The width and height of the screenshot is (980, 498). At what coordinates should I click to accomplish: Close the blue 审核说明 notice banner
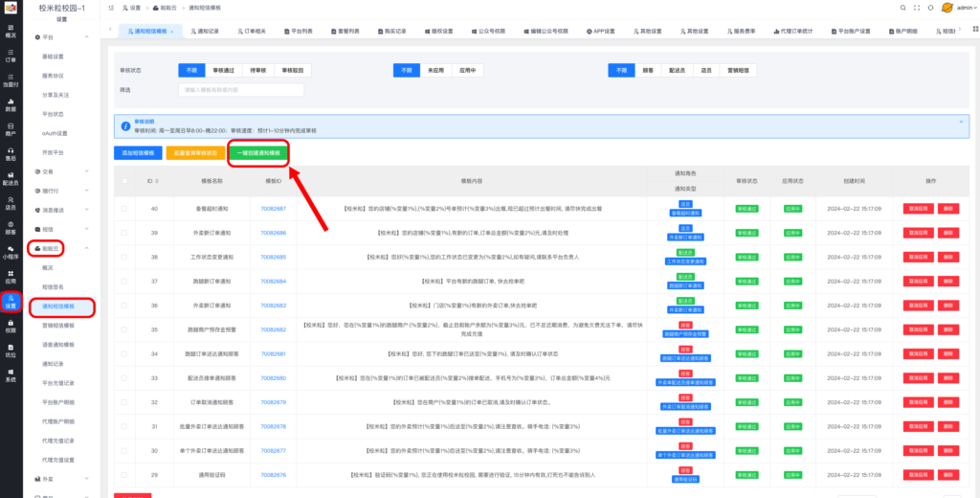[x=961, y=122]
